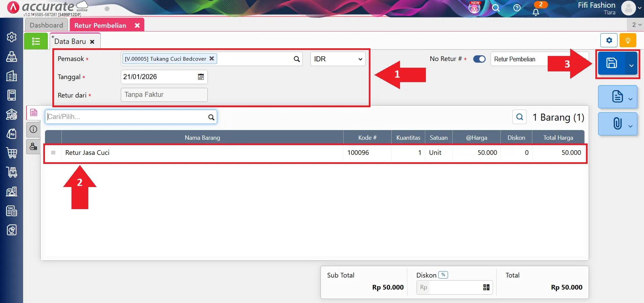Image resolution: width=644 pixels, height=303 pixels.
Task: Open the global search magnifier in header
Action: (496, 8)
